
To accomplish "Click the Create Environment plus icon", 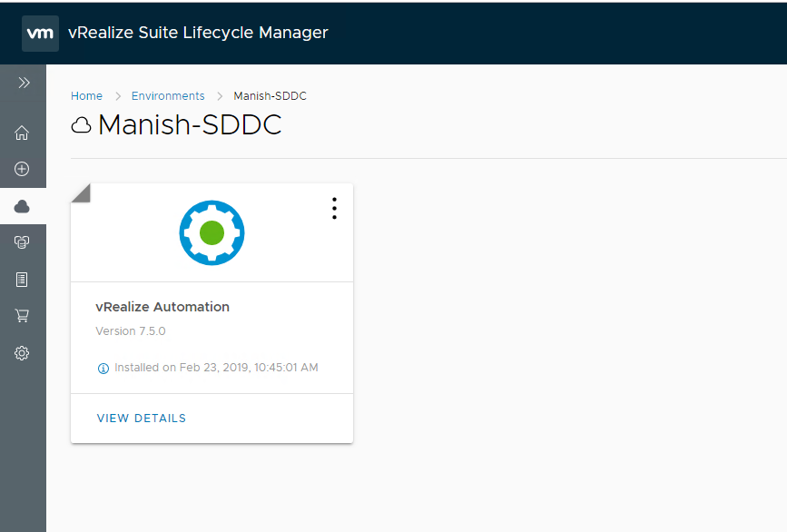I will click(x=23, y=169).
